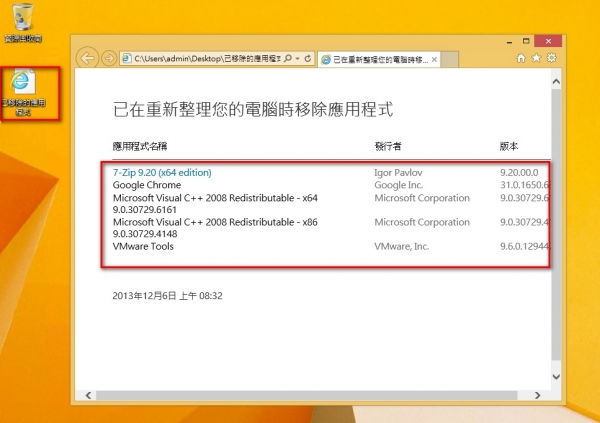Select the 已移除的應用程式 desktop file icon
The image size is (600, 423).
pyautogui.click(x=23, y=93)
